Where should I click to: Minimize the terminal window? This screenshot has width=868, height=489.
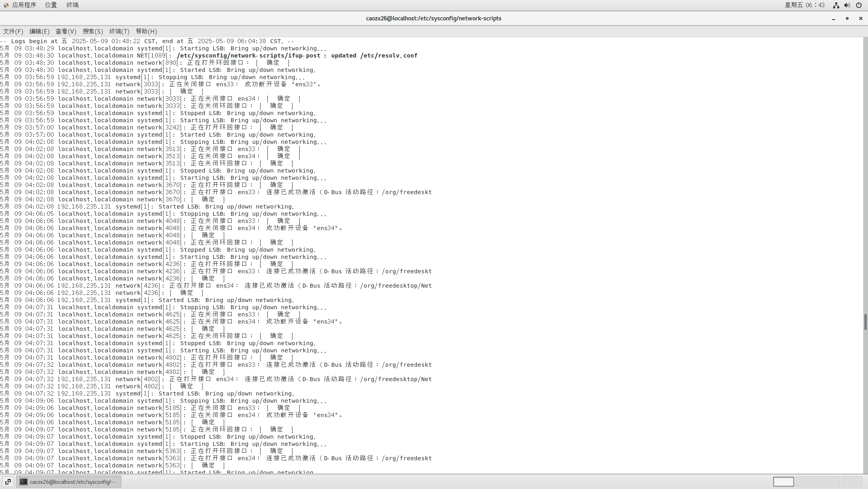click(833, 18)
